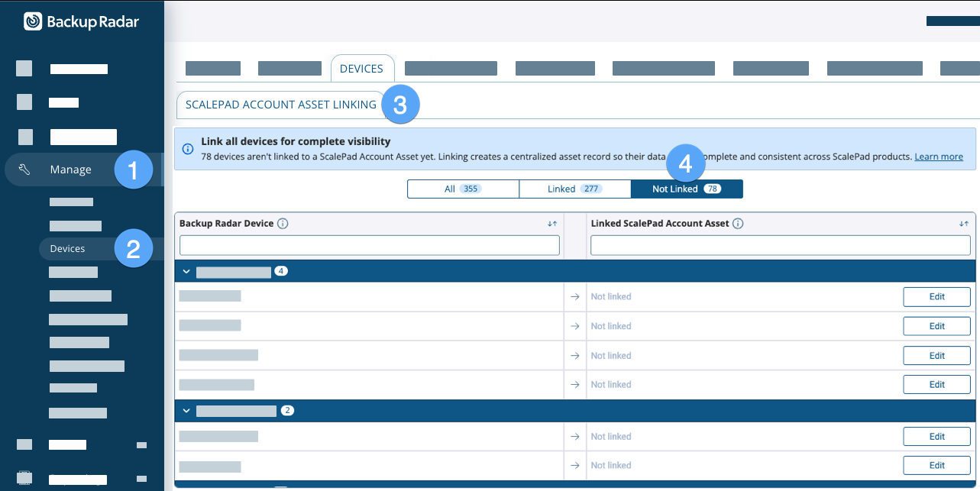Click the 2 count badge on second group
This screenshot has width=980, height=491.
pos(287,411)
